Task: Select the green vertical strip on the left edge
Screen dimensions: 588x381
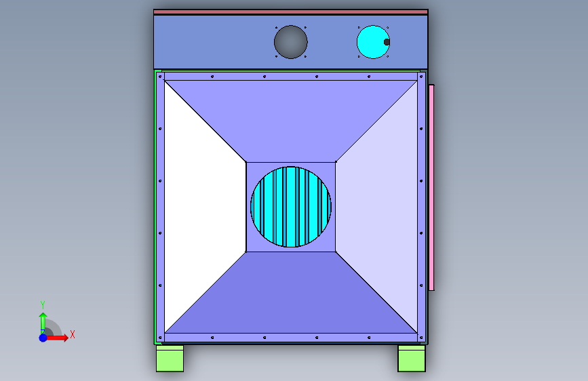Action: coord(155,206)
